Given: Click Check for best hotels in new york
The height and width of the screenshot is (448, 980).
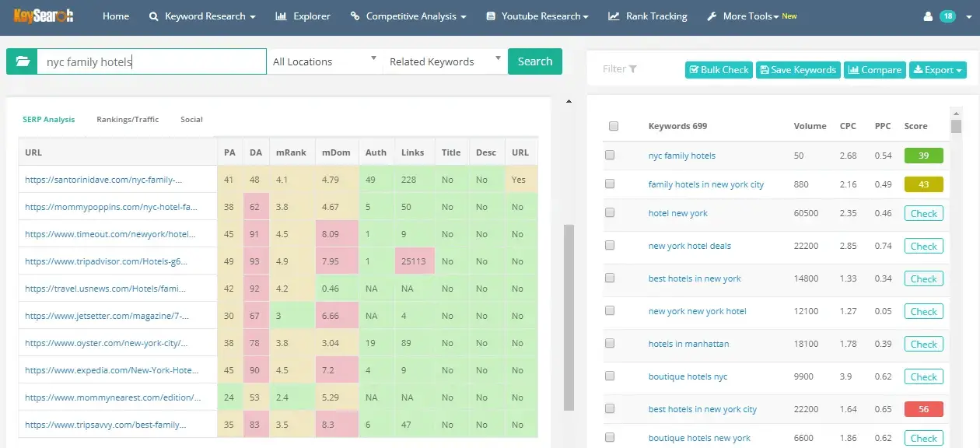Looking at the screenshot, I should click(923, 278).
